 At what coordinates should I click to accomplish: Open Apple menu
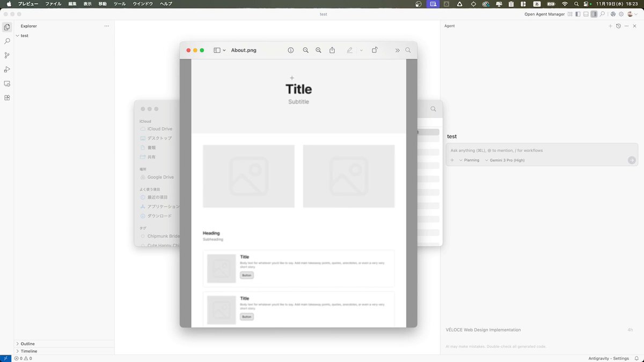click(9, 4)
